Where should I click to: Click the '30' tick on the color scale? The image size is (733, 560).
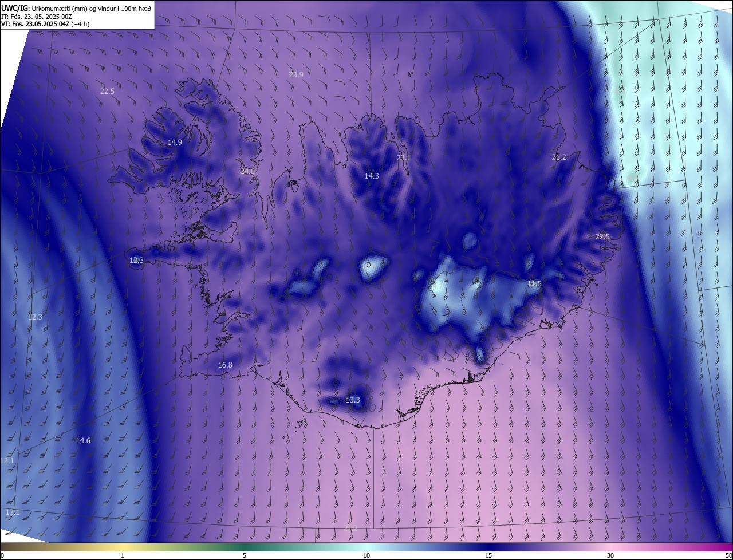(x=610, y=555)
